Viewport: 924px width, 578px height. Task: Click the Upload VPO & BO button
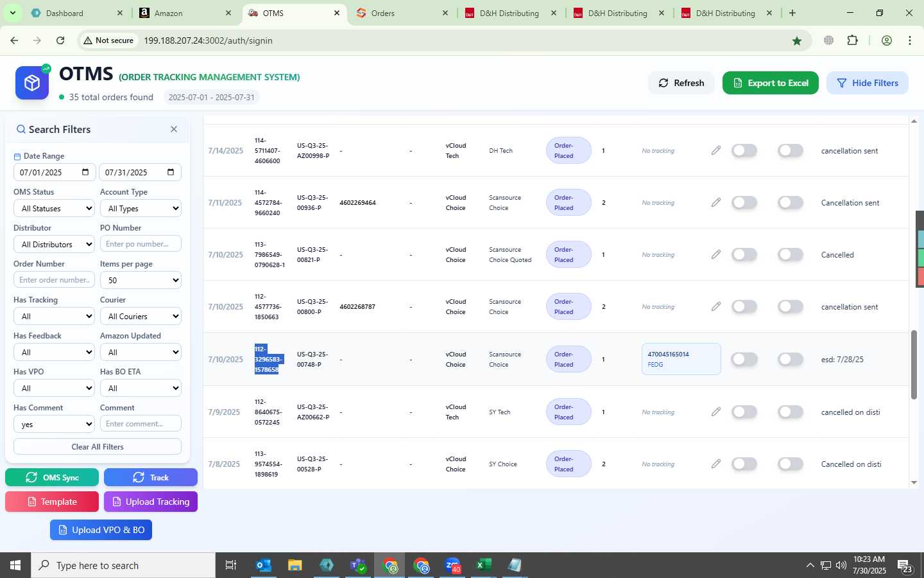[x=101, y=530]
